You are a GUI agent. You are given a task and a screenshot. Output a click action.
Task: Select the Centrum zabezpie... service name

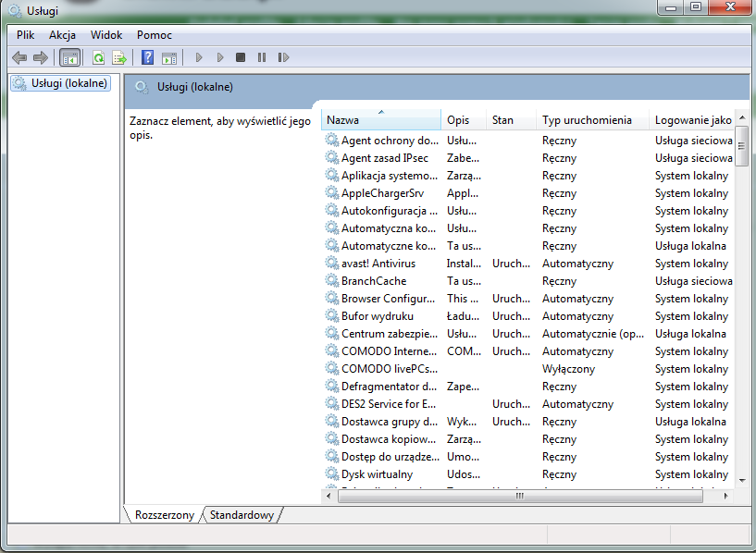coord(390,334)
